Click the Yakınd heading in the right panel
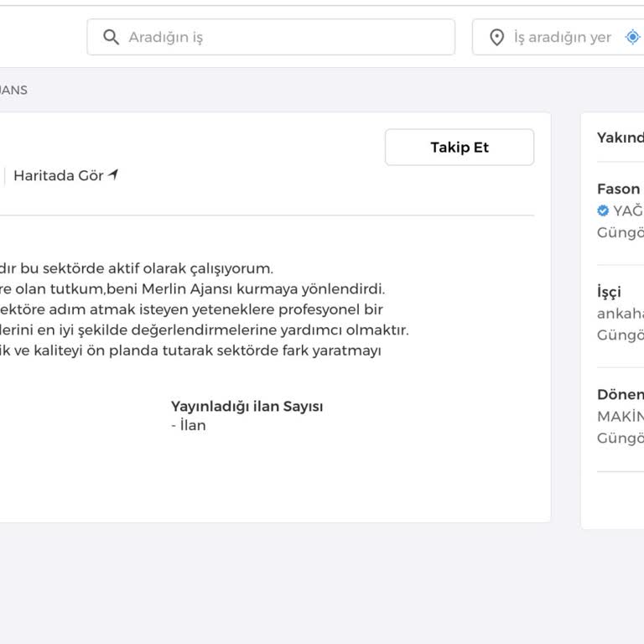 [621, 138]
